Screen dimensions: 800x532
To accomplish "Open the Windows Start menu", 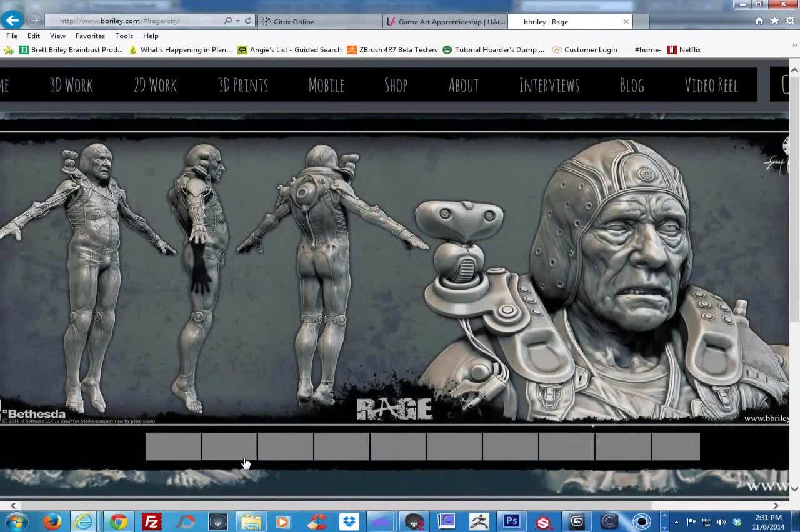I will pos(17,521).
